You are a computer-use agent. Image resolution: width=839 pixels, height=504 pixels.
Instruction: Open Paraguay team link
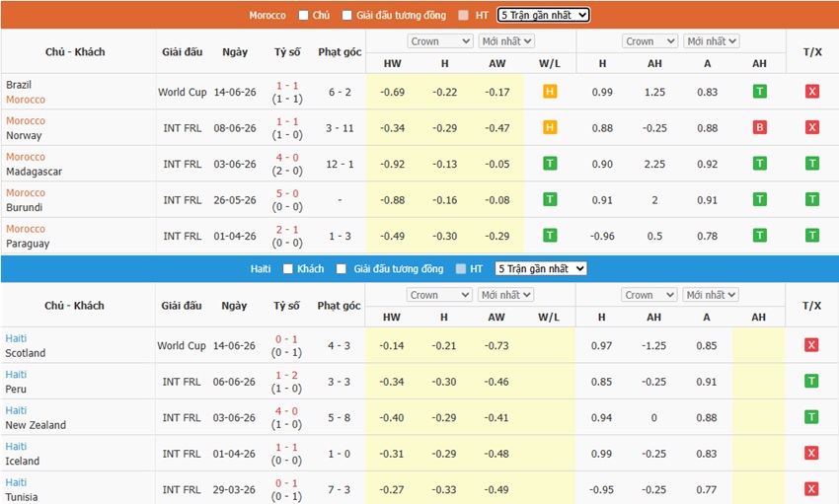[x=28, y=244]
